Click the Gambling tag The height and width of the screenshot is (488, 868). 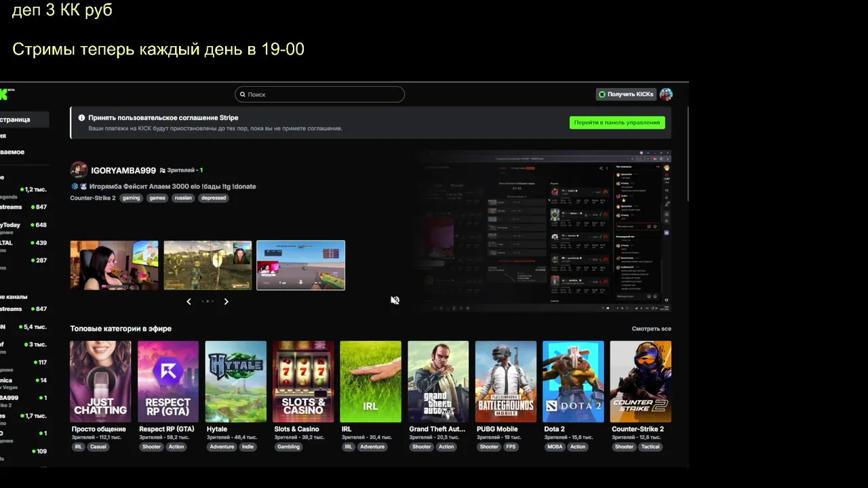288,447
